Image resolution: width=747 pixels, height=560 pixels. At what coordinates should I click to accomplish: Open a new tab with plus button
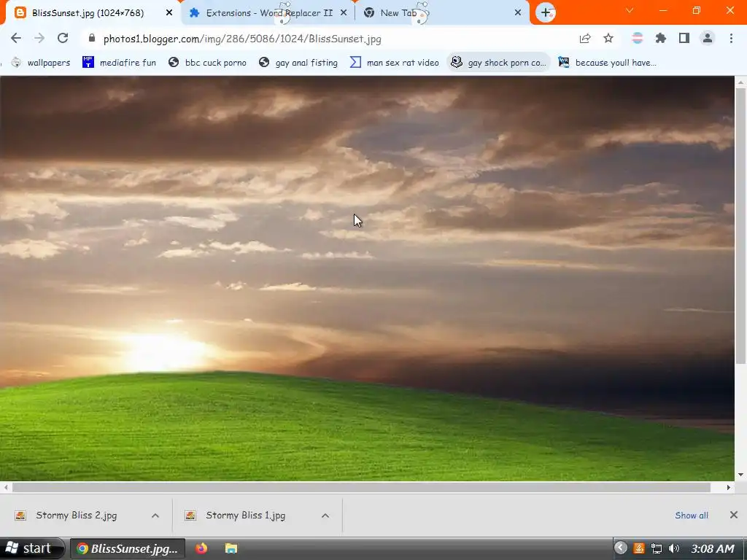tap(546, 13)
